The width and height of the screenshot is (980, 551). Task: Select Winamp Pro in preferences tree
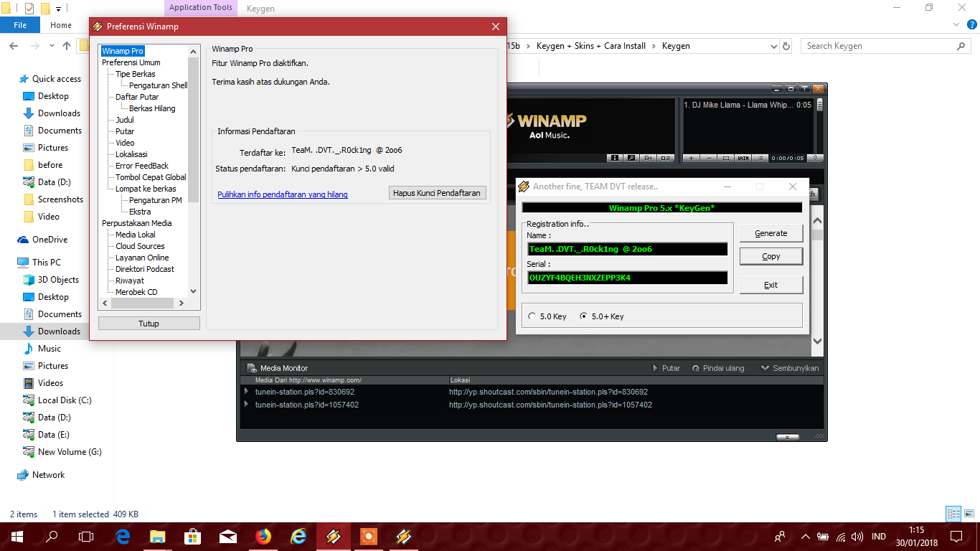click(x=123, y=51)
